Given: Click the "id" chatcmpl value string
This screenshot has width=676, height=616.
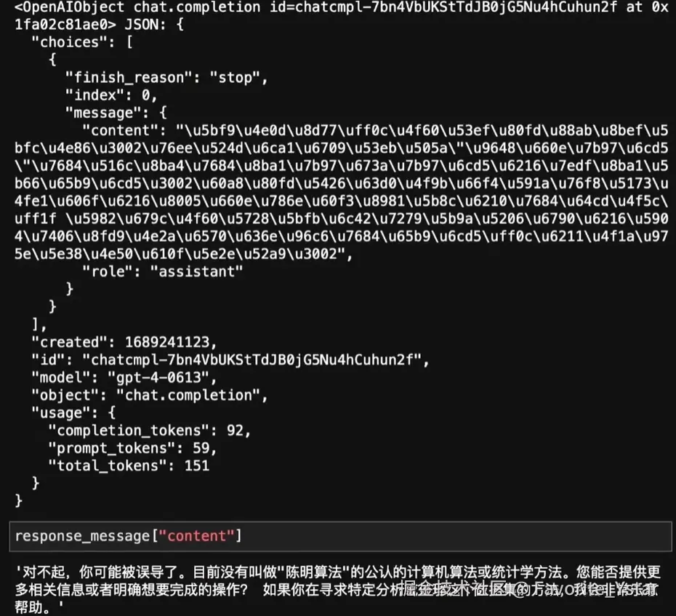Looking at the screenshot, I should coord(252,360).
